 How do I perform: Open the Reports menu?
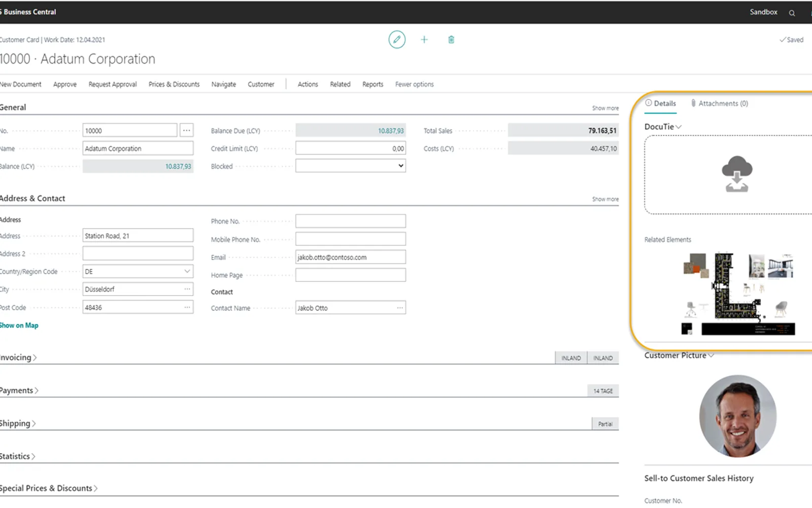pyautogui.click(x=373, y=84)
